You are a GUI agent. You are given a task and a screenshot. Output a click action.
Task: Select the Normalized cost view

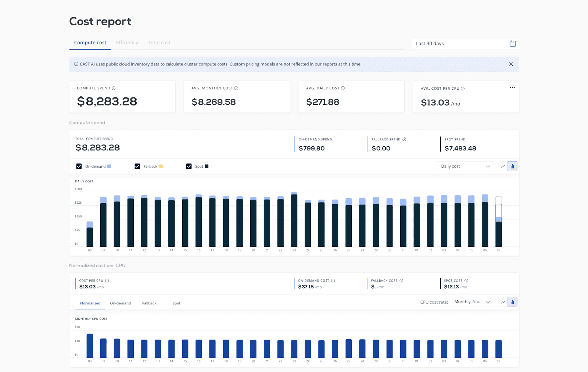click(90, 303)
